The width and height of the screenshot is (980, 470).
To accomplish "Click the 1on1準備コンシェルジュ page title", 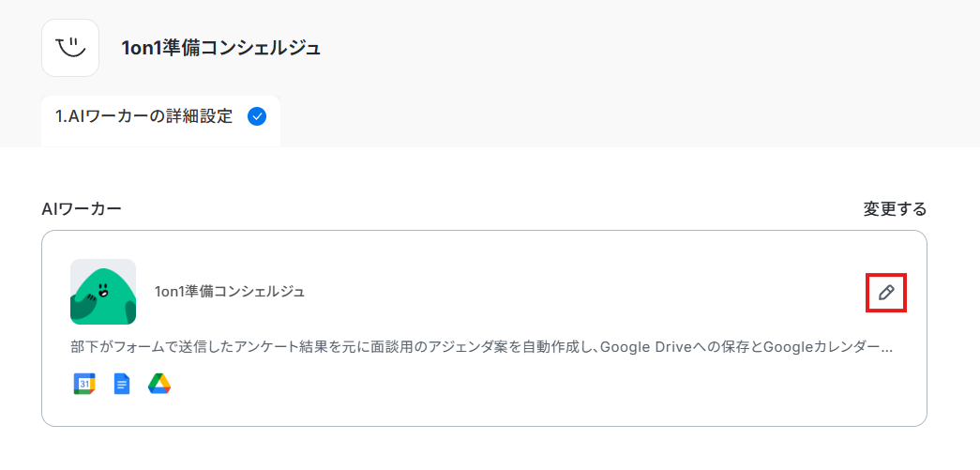I will click(x=221, y=48).
